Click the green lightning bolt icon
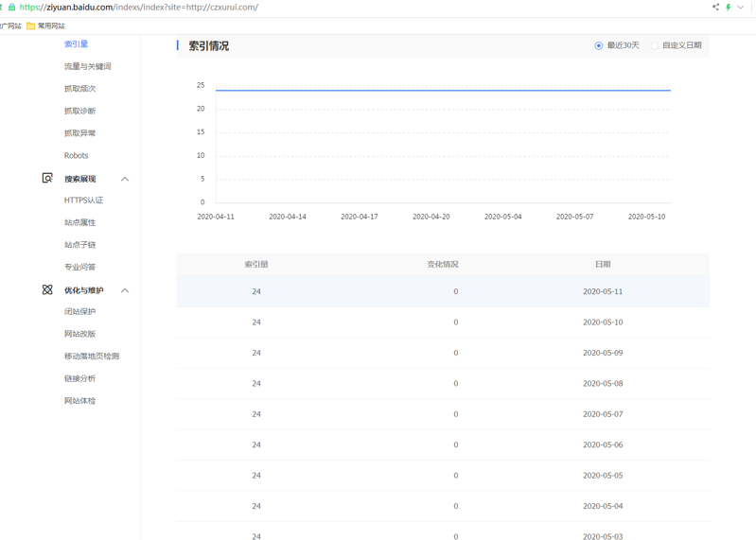756x540 pixels. point(729,8)
